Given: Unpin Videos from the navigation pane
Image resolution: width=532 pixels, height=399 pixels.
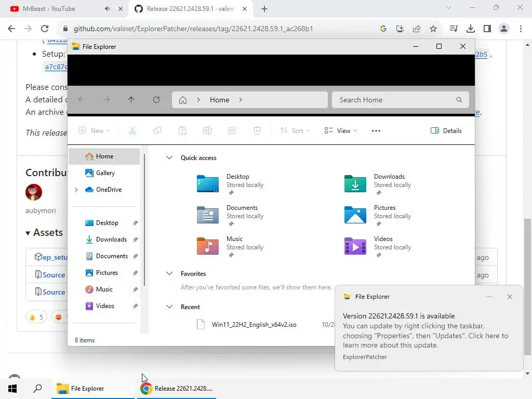Looking at the screenshot, I should (136, 306).
